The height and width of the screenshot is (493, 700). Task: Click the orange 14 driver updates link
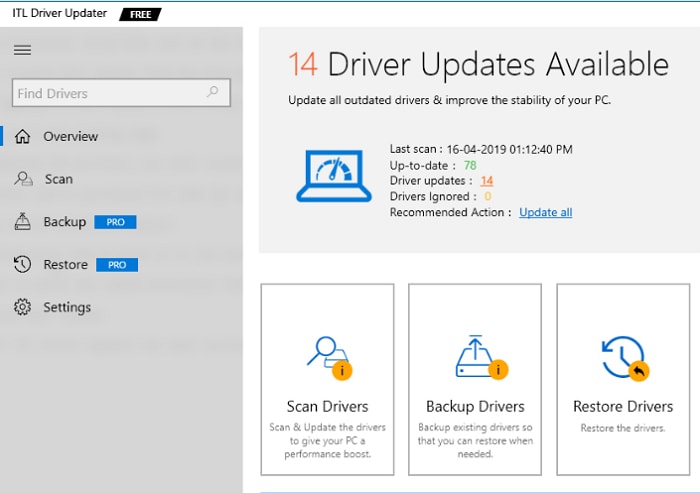tap(487, 181)
